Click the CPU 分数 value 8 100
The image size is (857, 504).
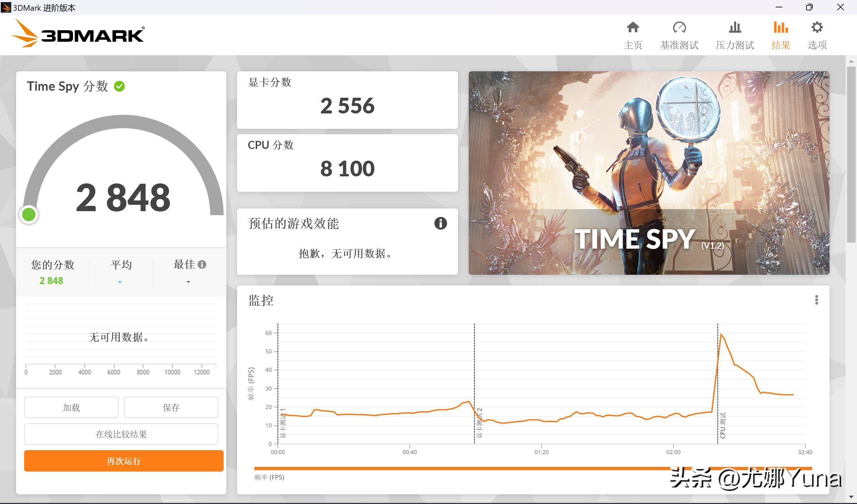coord(347,168)
